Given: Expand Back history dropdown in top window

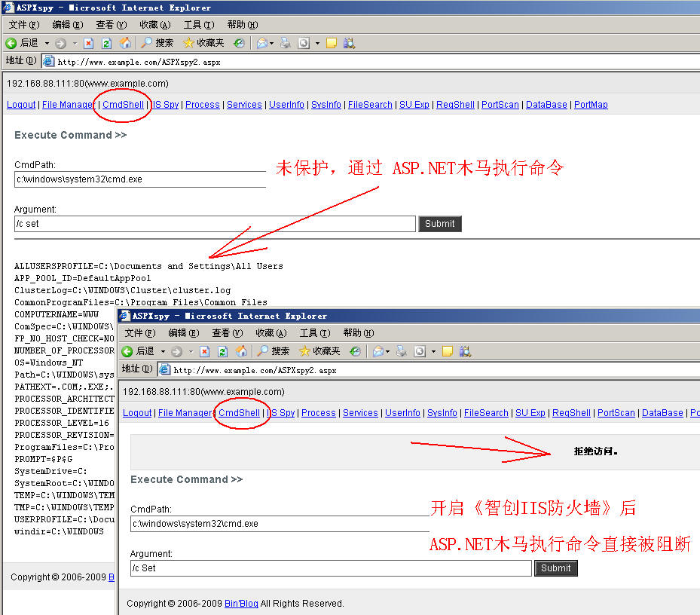Looking at the screenshot, I should tap(47, 43).
